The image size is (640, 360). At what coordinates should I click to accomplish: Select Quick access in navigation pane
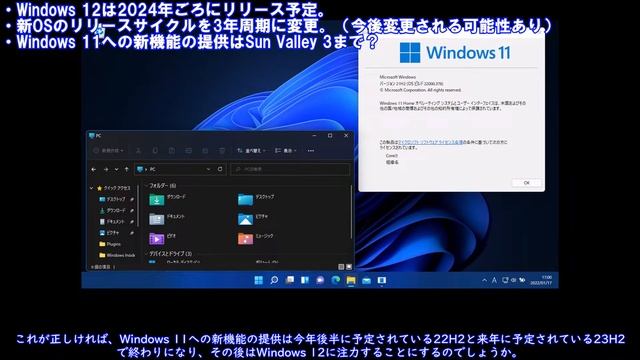114,188
